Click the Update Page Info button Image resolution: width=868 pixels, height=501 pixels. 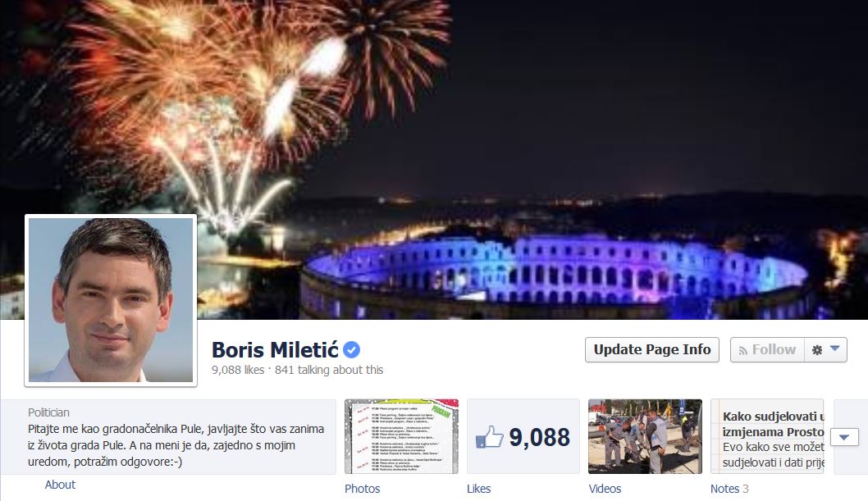652,350
